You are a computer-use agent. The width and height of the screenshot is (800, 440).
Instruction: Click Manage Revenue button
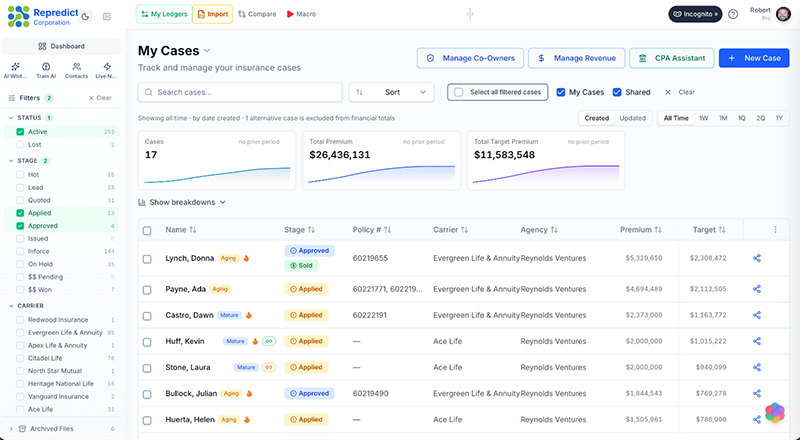point(577,58)
